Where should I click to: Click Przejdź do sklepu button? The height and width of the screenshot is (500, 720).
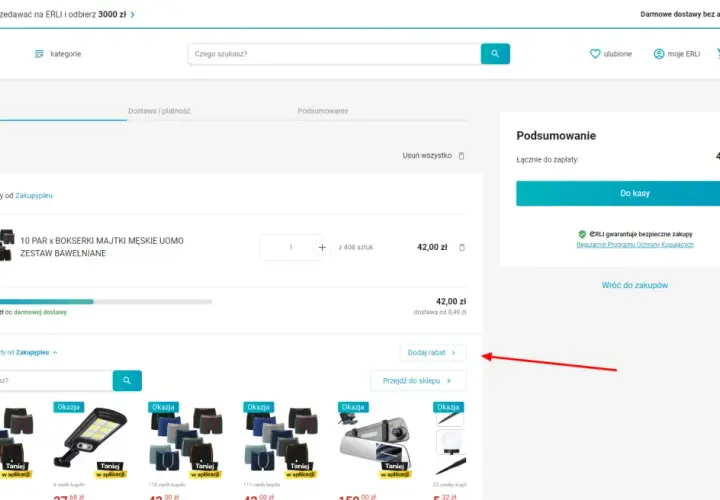(x=418, y=381)
